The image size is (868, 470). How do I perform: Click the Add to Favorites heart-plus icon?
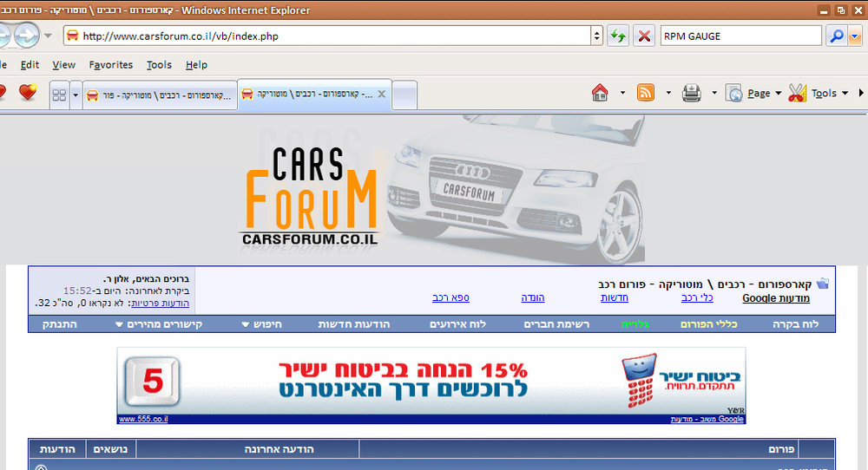[x=28, y=92]
